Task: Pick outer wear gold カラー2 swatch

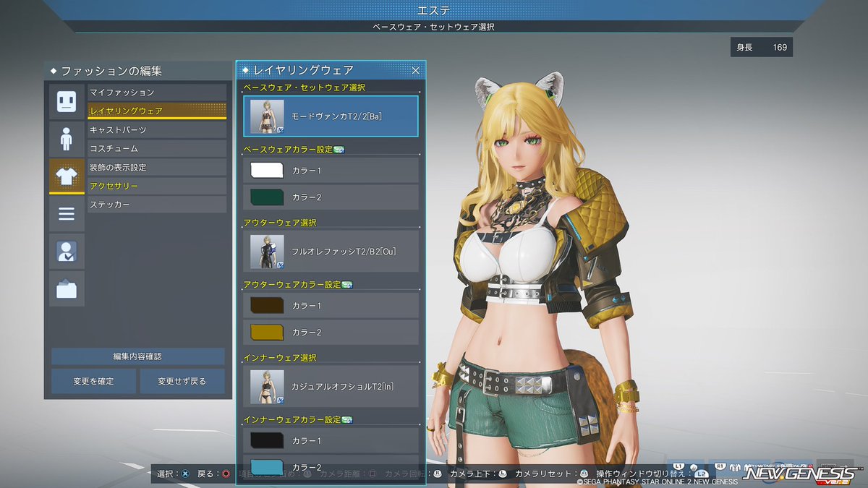Action: click(x=268, y=332)
